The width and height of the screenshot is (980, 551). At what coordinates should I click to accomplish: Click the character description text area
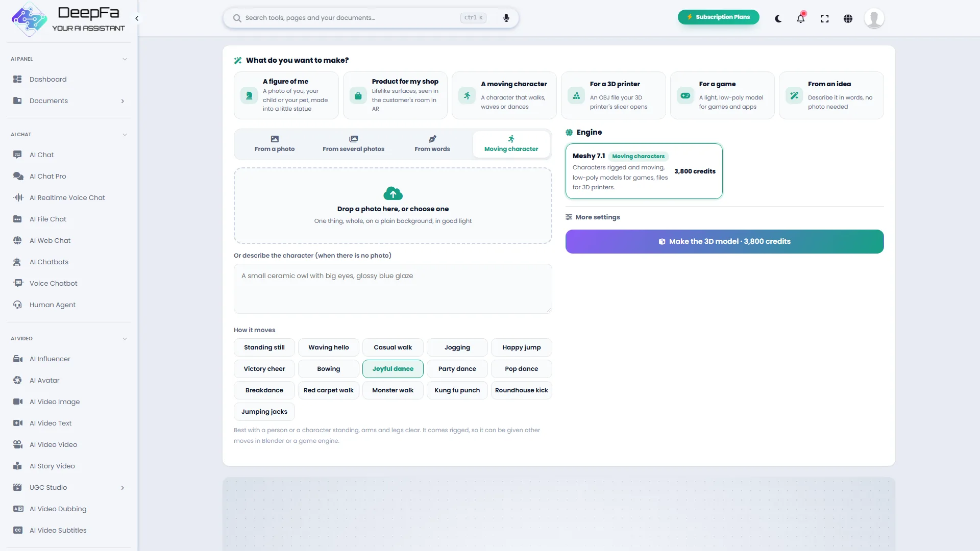tap(393, 289)
